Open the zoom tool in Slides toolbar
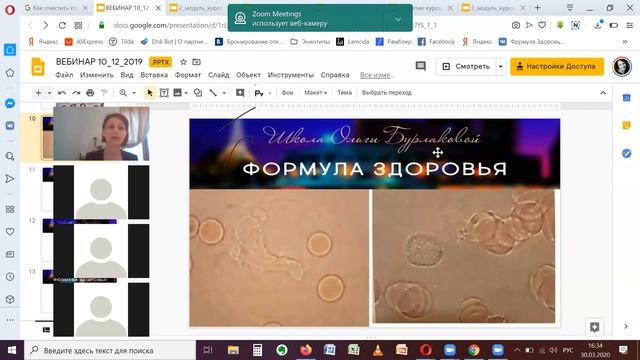 click(123, 93)
